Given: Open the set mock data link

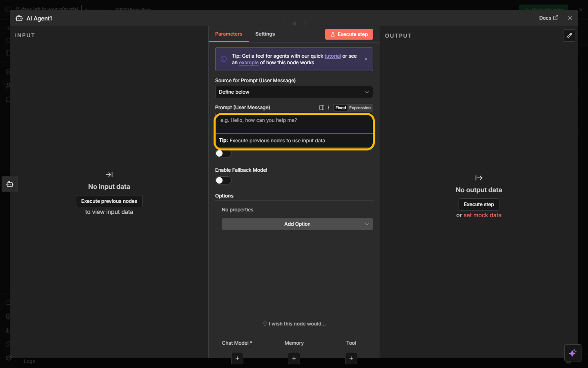Looking at the screenshot, I should 482,215.
